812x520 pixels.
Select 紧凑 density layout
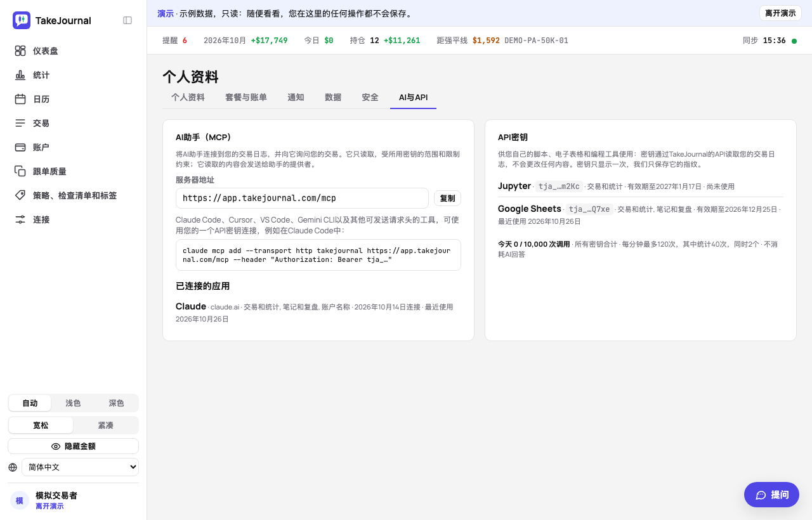pyautogui.click(x=105, y=426)
